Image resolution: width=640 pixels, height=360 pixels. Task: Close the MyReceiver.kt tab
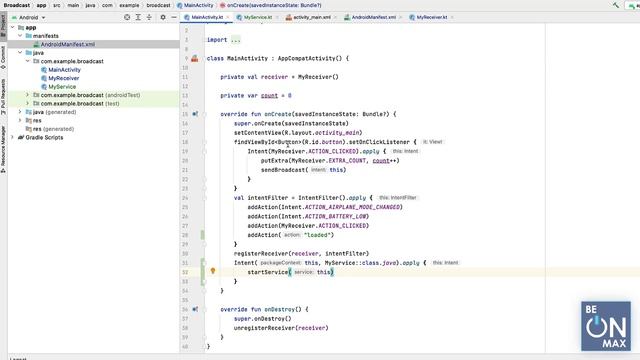tap(452, 18)
